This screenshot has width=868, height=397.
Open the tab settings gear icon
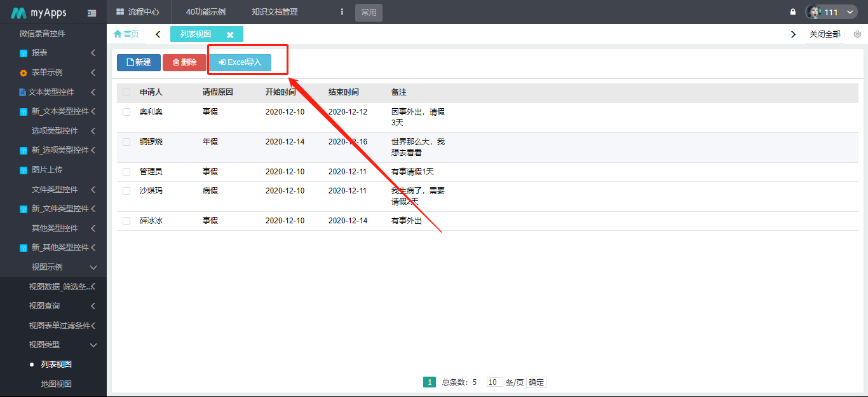(857, 34)
